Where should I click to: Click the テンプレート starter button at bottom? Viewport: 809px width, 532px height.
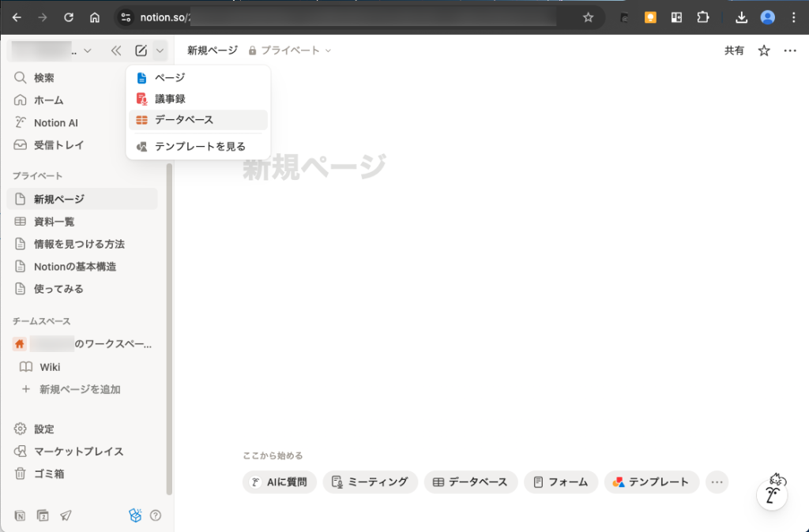coord(652,482)
